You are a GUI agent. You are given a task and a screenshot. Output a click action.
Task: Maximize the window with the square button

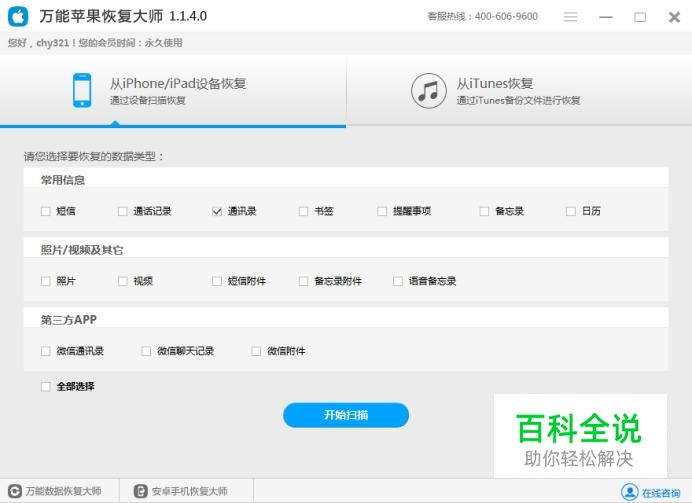[640, 17]
